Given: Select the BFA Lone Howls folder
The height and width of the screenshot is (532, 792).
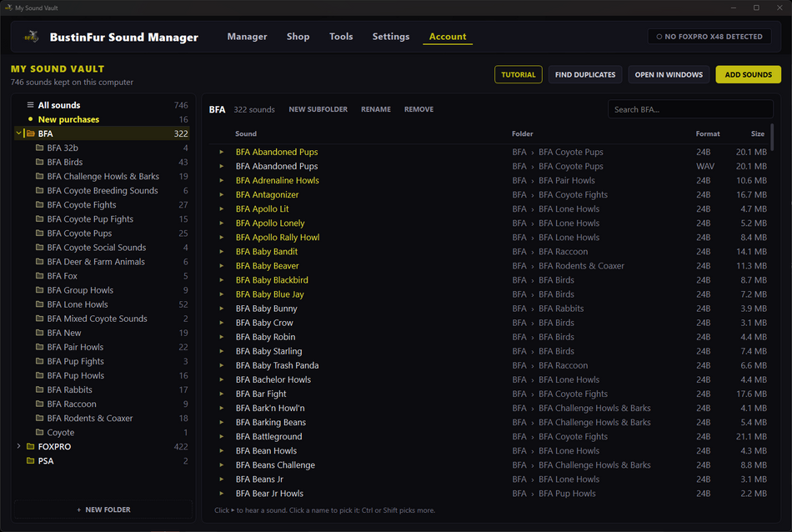Looking at the screenshot, I should click(103, 304).
